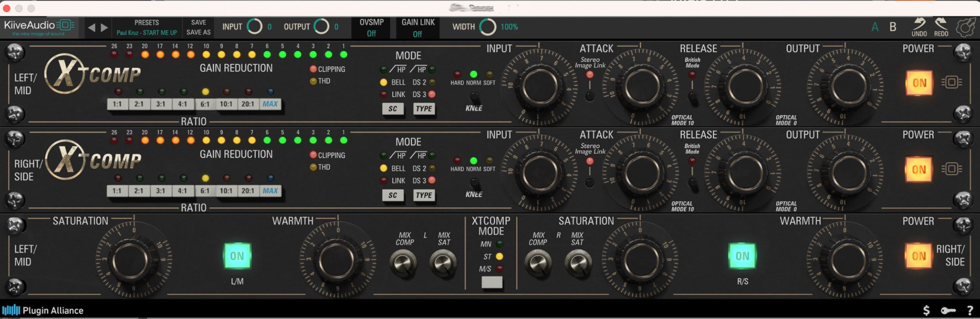Click Right/Side WARMTH knob
The width and height of the screenshot is (980, 319).
point(846,261)
